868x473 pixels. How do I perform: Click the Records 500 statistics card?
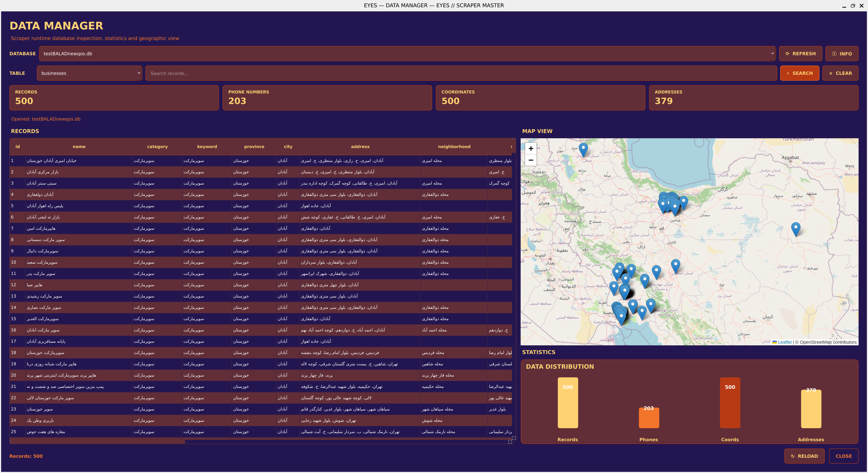coord(114,98)
